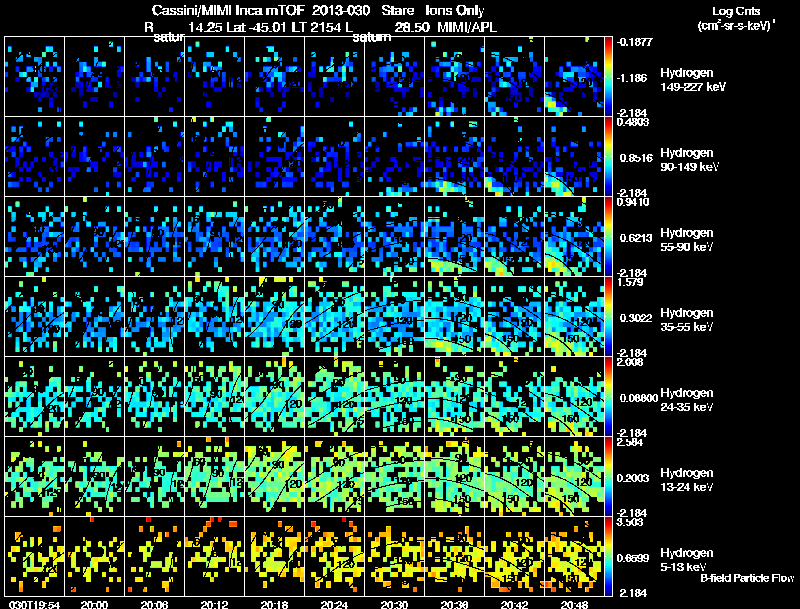
Task: Click the 0.3022 color scale value
Action: (x=636, y=318)
